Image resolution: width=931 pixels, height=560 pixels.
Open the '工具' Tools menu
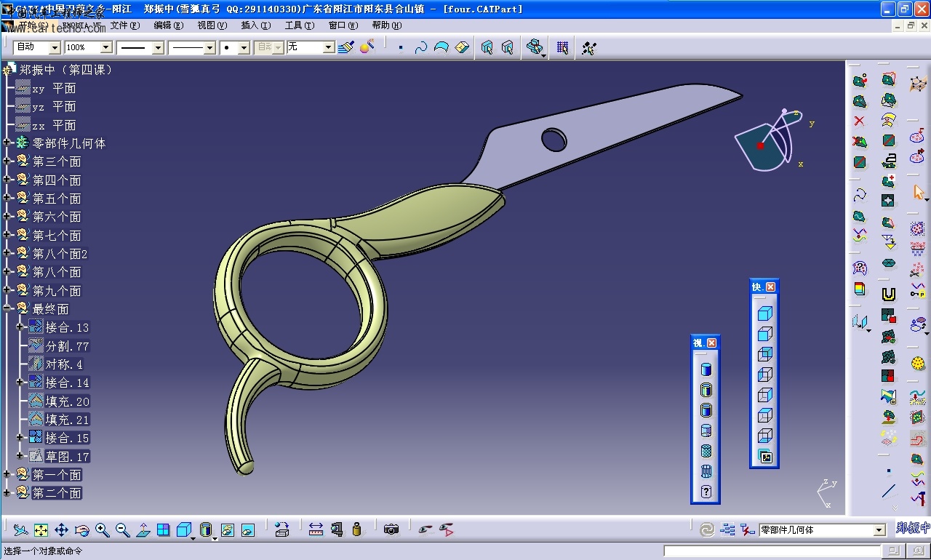(299, 25)
